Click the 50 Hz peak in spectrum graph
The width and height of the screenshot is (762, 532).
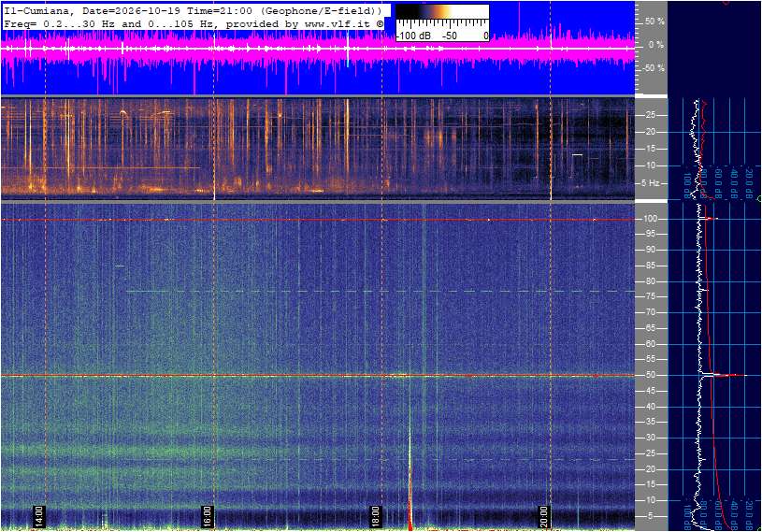(x=723, y=375)
